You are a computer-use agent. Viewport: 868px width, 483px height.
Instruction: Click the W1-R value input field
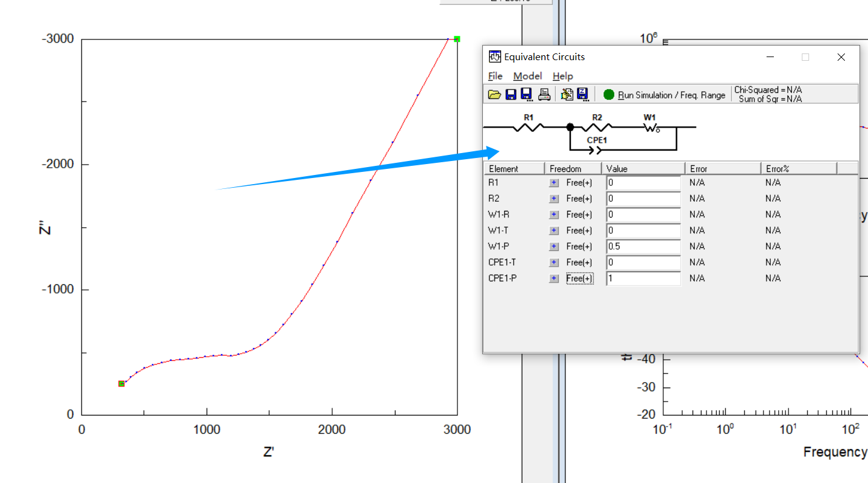[x=643, y=214]
